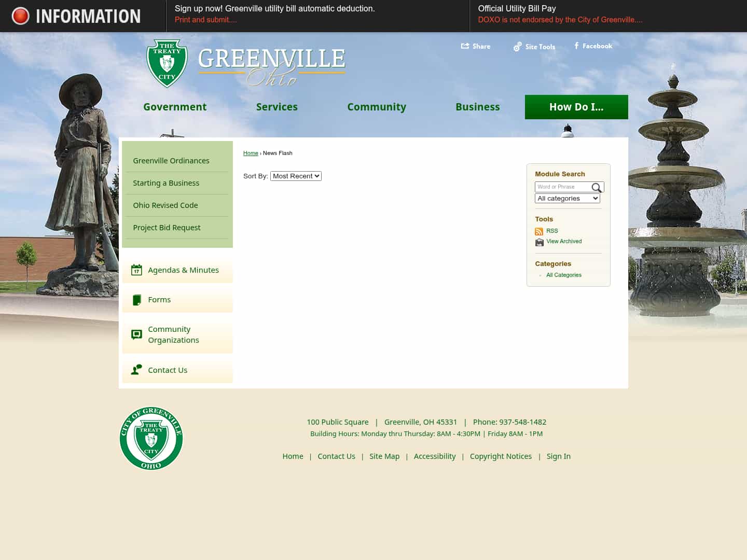
Task: Click the Print and submit link
Action: [x=205, y=20]
